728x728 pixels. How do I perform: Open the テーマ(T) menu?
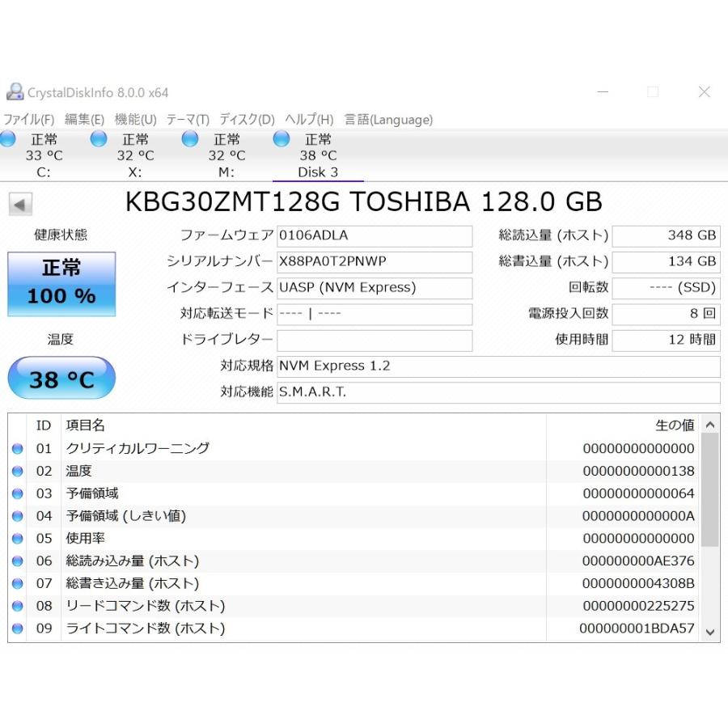tap(188, 119)
